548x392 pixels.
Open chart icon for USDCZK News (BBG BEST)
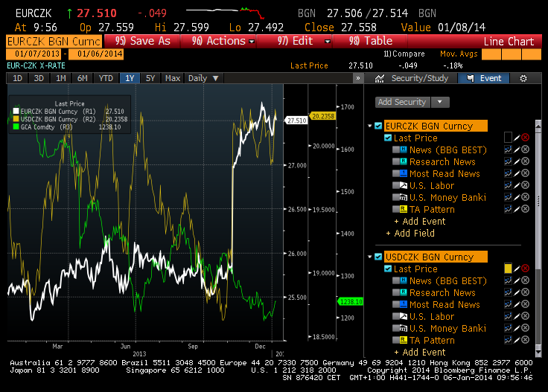coord(508,280)
